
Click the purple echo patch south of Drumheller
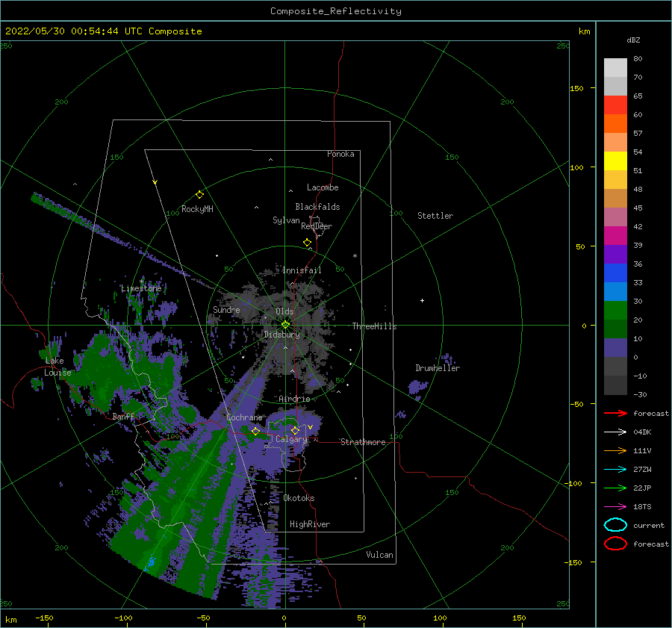pyautogui.click(x=418, y=387)
